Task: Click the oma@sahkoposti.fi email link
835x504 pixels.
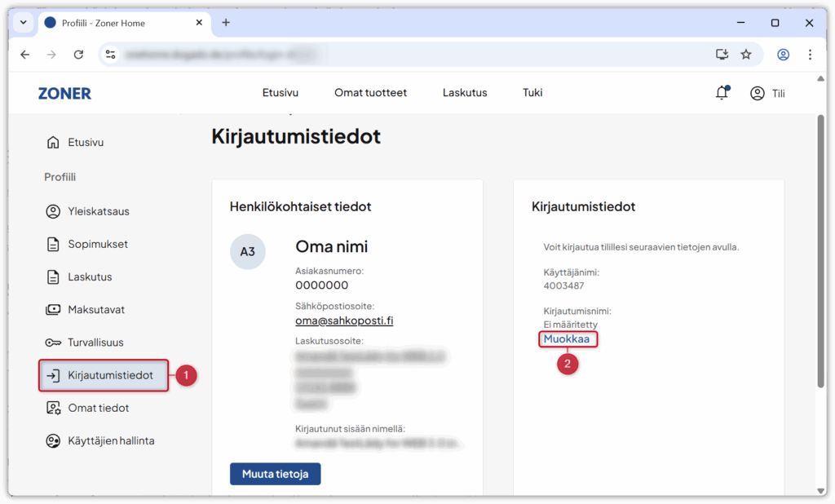Action: pyautogui.click(x=344, y=321)
